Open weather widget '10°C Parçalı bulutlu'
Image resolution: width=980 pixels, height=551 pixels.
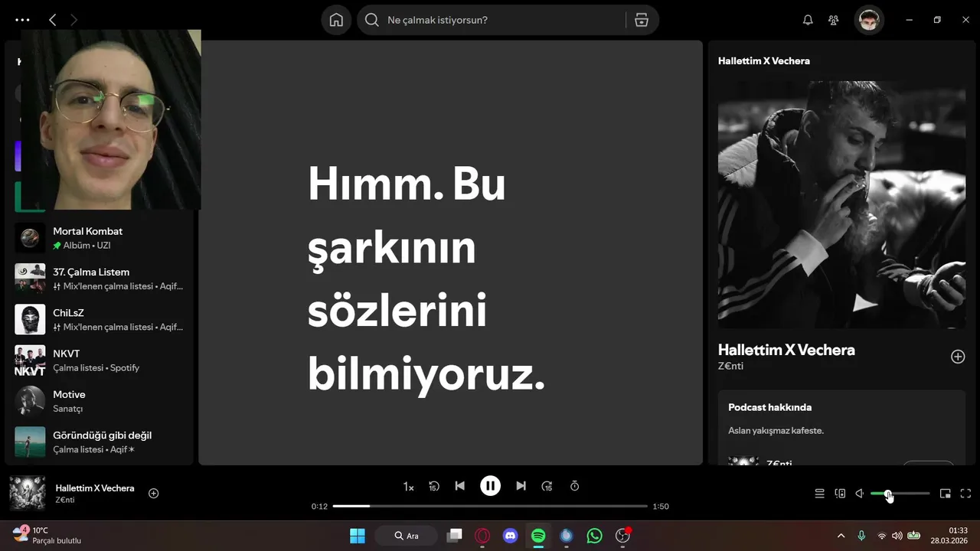(x=47, y=536)
